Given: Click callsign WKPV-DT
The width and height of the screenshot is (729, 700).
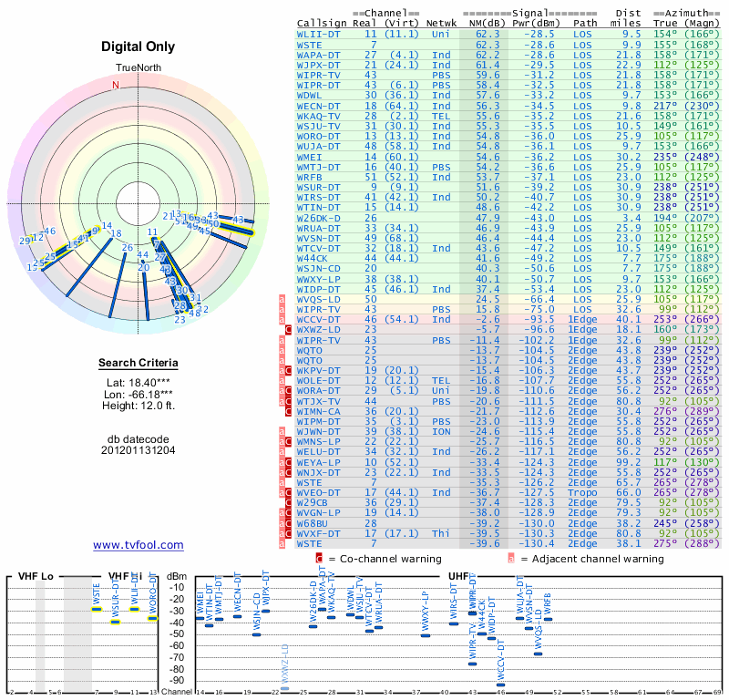Looking at the screenshot, I should pyautogui.click(x=318, y=370).
